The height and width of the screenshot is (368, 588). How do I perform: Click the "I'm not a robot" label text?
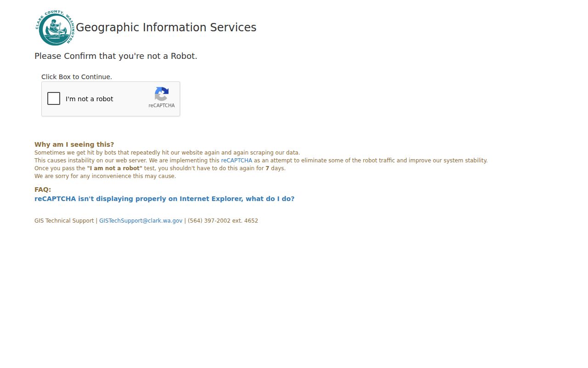[89, 99]
